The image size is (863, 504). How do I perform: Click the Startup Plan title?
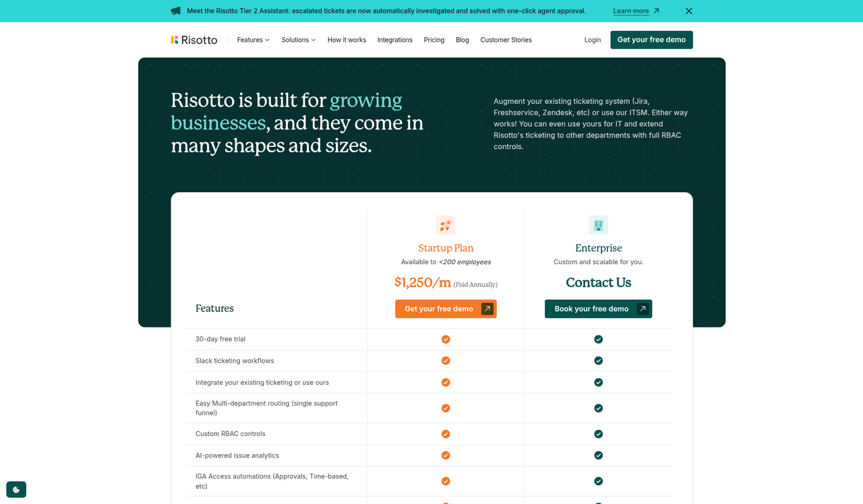446,248
